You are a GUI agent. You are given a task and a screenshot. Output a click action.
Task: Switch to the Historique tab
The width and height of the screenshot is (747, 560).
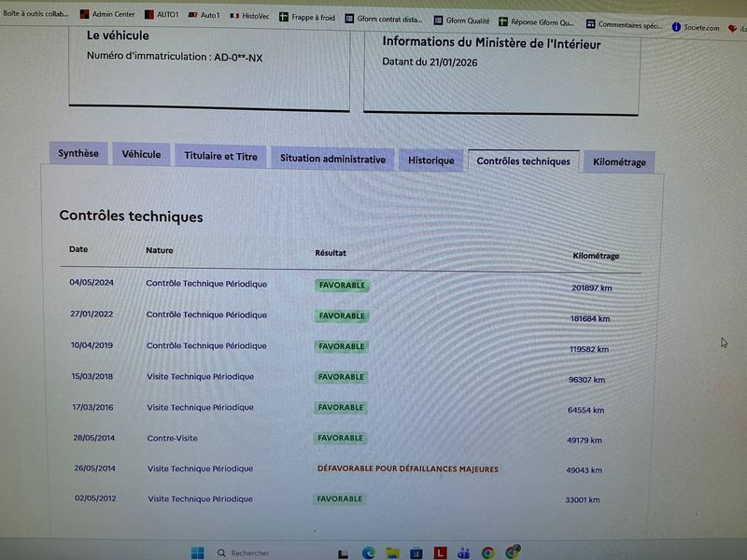(x=430, y=161)
